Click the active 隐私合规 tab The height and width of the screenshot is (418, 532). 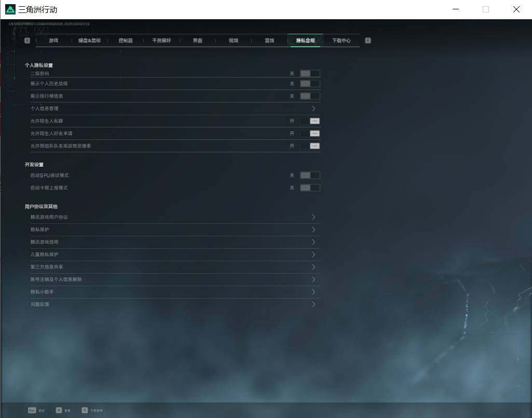click(x=305, y=41)
